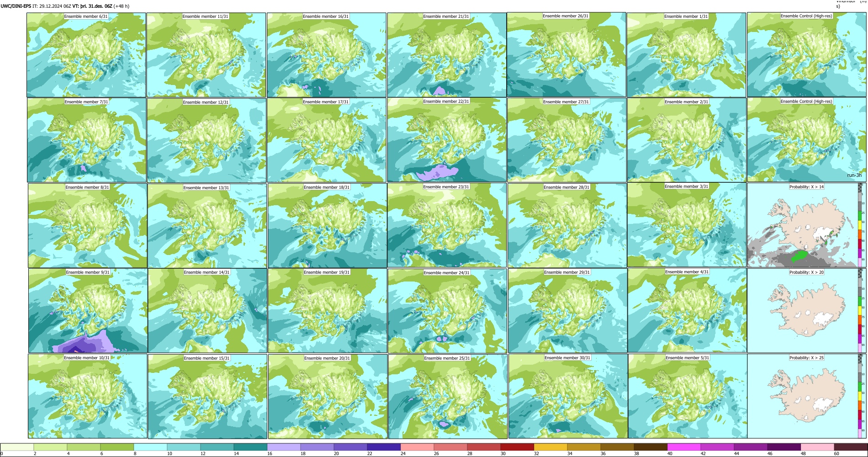Open the Ensemble member 15/31 panel
The height and width of the screenshot is (457, 868).
[x=207, y=396]
